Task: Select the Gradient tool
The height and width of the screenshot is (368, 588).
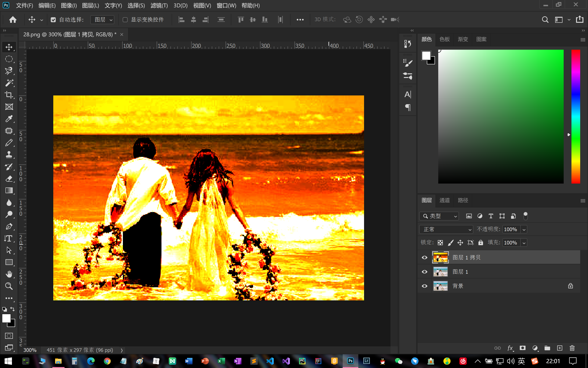Action: click(9, 191)
